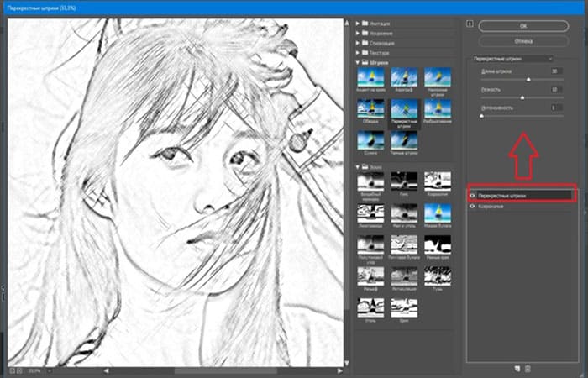Choose the Хром sketch filter
The image size is (588, 378).
(404, 308)
